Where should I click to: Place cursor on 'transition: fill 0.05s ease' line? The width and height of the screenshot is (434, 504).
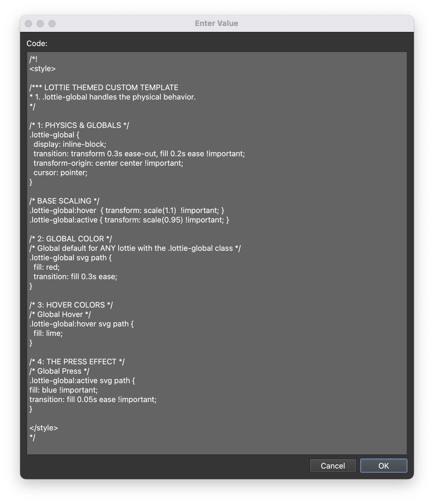pos(93,399)
